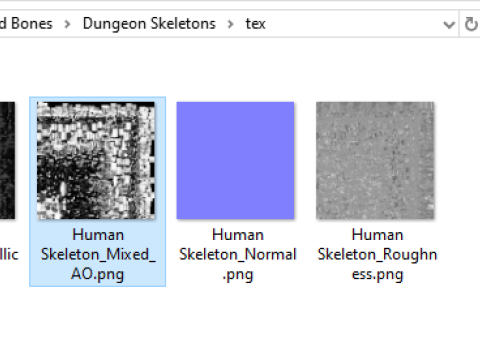480x360 pixels.
Task: Refresh the folder view
Action: pos(471,24)
